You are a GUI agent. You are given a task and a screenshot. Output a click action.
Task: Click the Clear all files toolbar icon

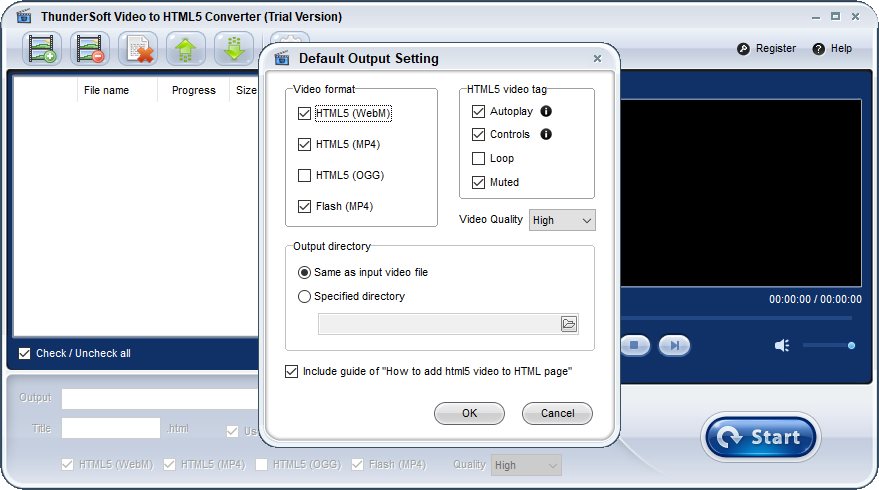tap(138, 49)
